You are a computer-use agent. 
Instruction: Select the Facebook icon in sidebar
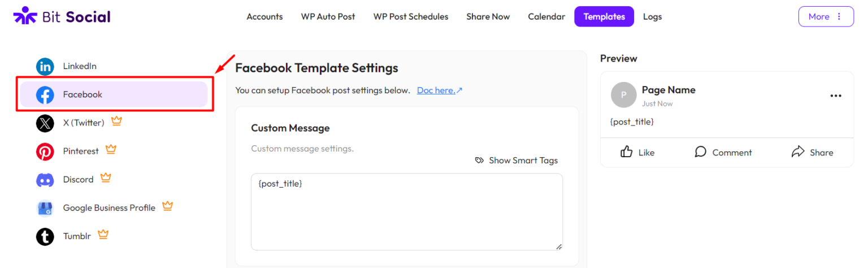point(45,94)
